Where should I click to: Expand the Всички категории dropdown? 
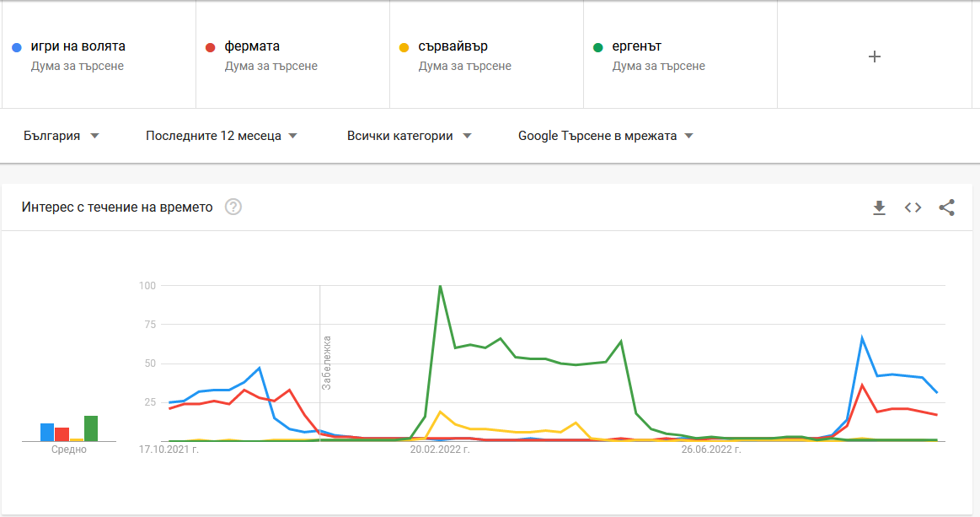coord(409,136)
